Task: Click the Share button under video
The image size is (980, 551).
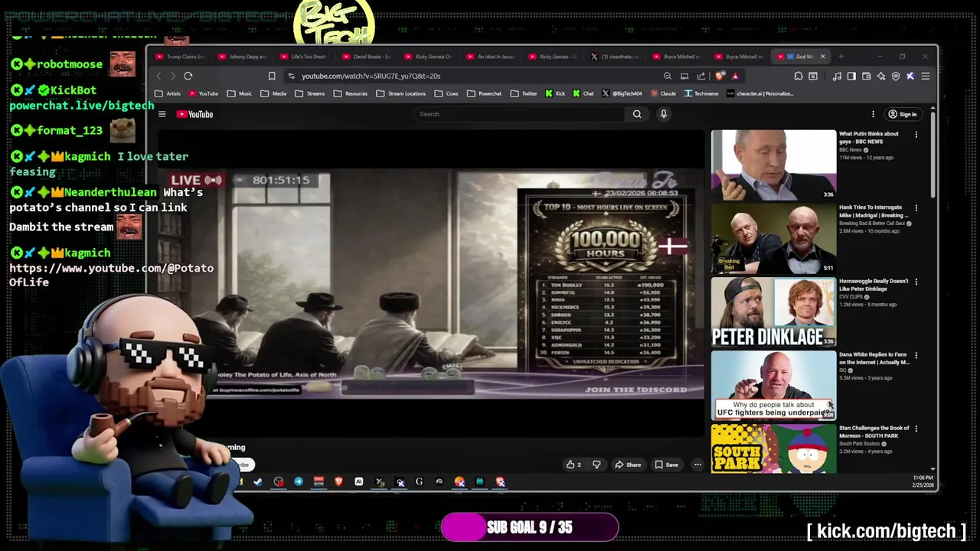Action: [x=628, y=465]
